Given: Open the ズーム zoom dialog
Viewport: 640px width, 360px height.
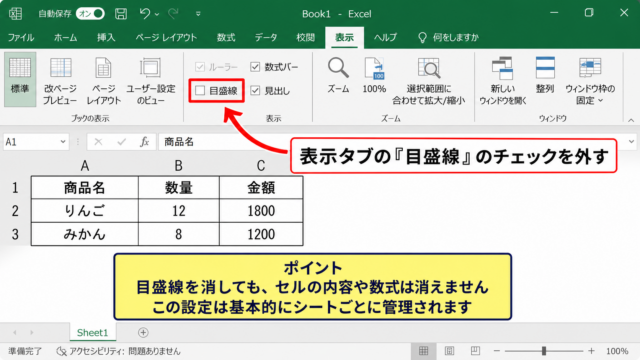Looking at the screenshot, I should pos(338,76).
